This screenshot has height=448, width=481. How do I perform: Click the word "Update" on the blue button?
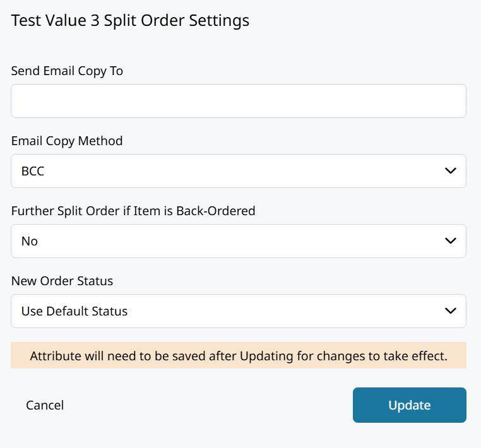[x=409, y=405]
